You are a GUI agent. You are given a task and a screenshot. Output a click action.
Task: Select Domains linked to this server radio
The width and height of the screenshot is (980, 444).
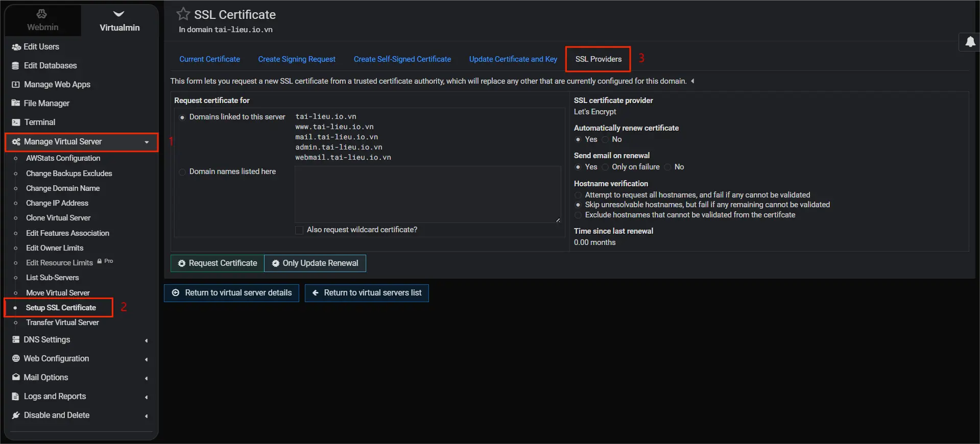[x=182, y=117]
